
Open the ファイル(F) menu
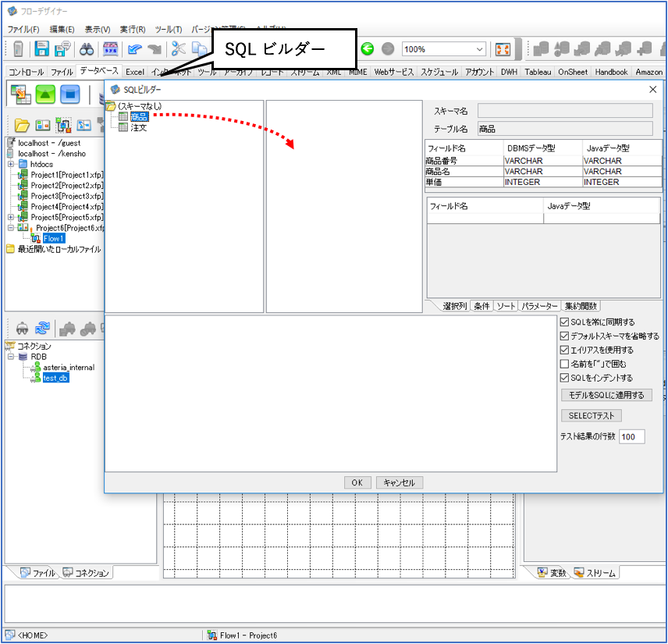pyautogui.click(x=23, y=30)
